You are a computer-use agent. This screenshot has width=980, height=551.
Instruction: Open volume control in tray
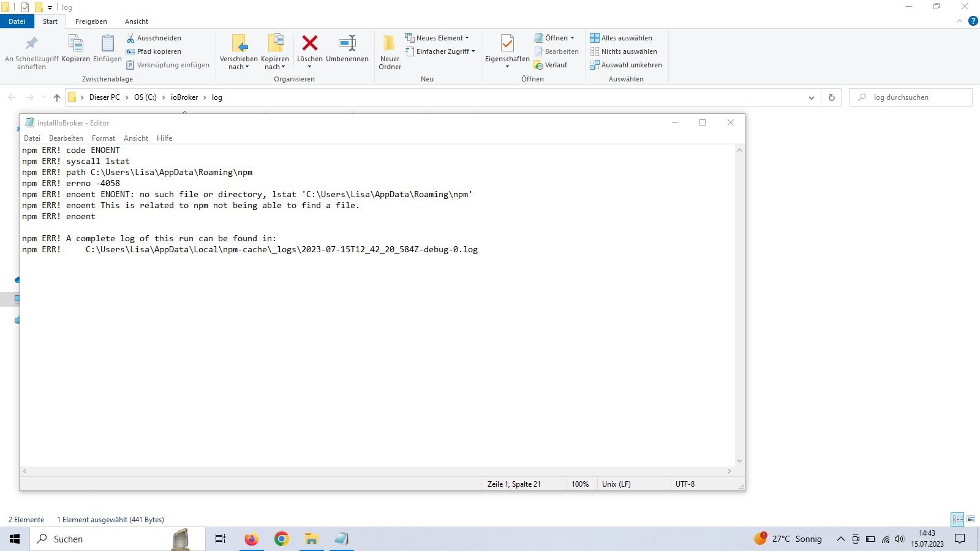[899, 539]
